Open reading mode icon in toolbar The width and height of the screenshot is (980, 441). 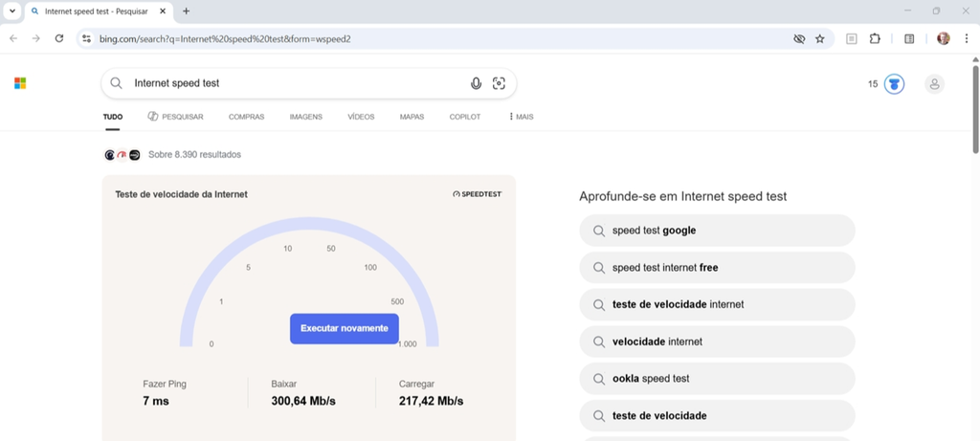851,38
